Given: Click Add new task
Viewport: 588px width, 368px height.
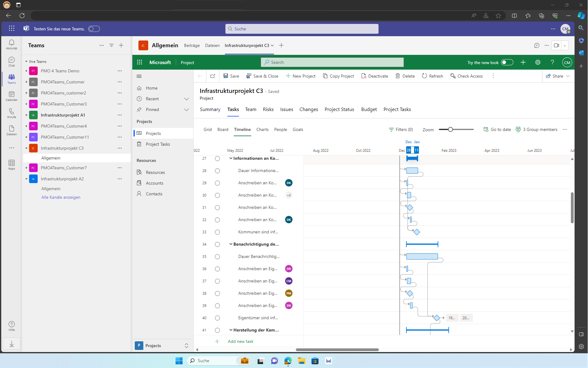Looking at the screenshot, I should 240,341.
